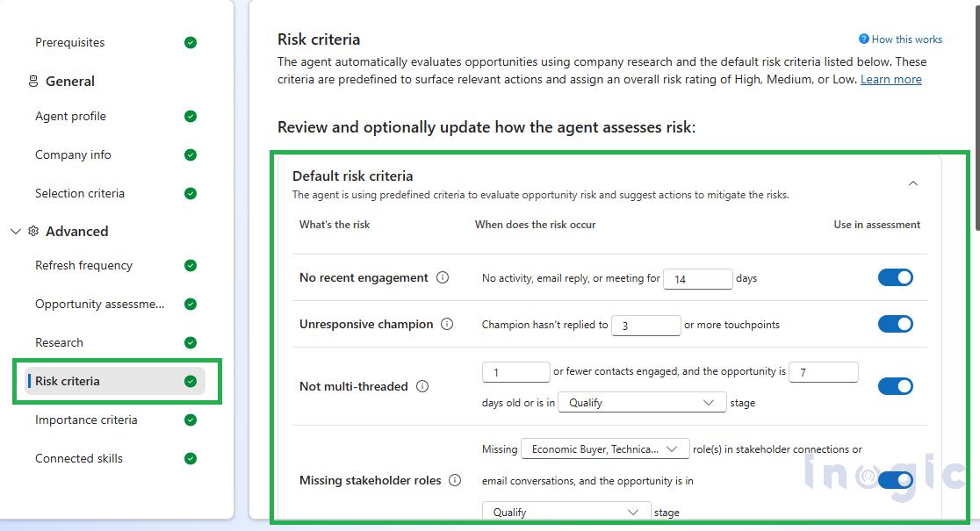
Task: Click the No recent engagement label
Action: point(364,277)
